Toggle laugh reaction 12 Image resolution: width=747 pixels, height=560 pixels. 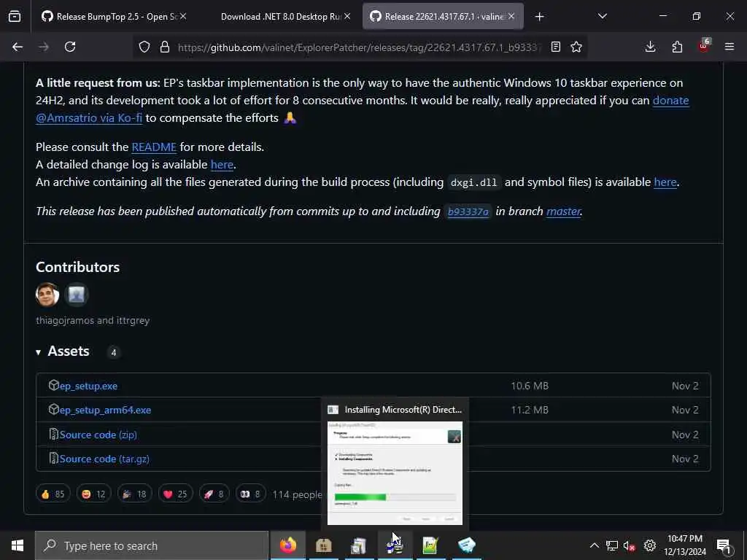pos(94,494)
